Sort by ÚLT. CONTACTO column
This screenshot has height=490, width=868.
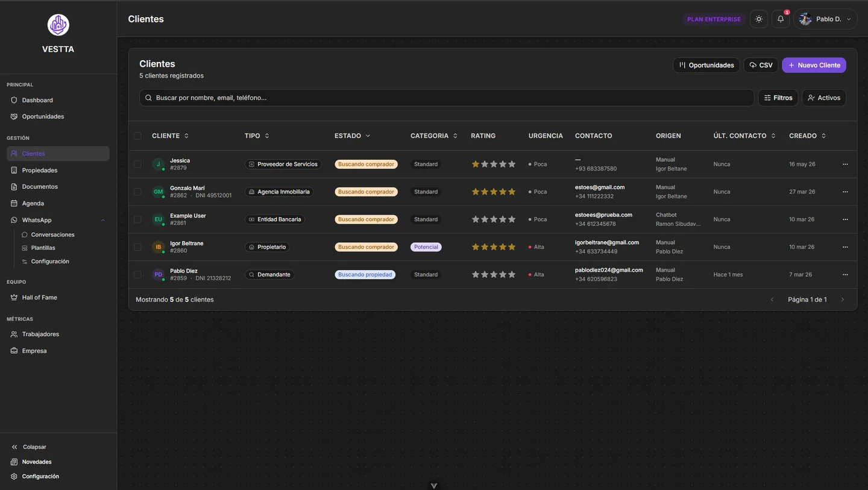click(x=744, y=136)
